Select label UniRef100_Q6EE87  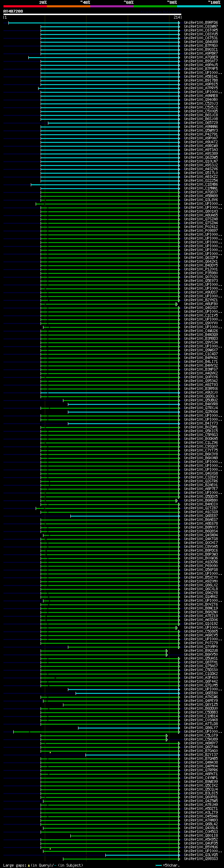[x=201, y=516]
